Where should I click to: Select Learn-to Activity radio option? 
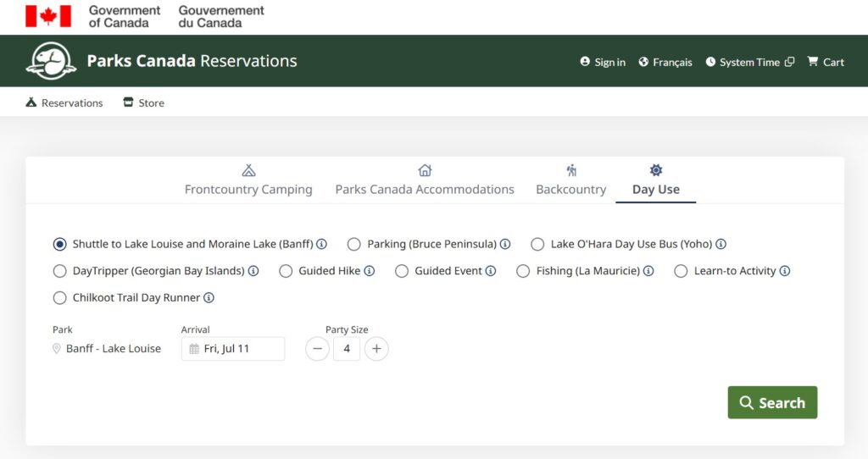(681, 271)
